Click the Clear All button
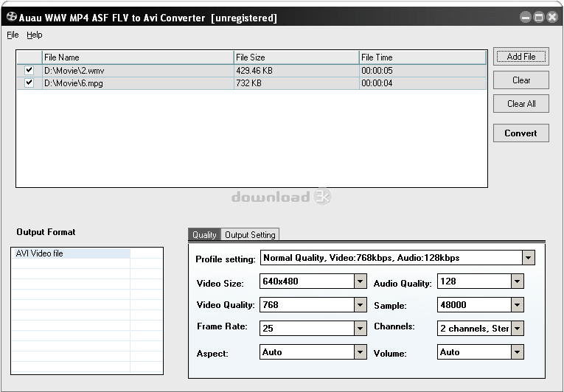Viewport: 564px width, 392px height. click(x=521, y=104)
